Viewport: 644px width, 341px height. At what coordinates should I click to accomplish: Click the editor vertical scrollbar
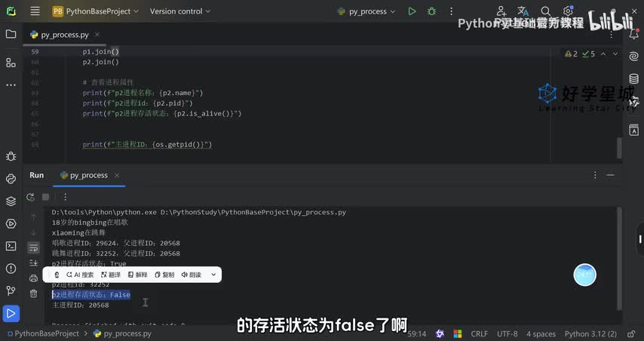[619, 148]
